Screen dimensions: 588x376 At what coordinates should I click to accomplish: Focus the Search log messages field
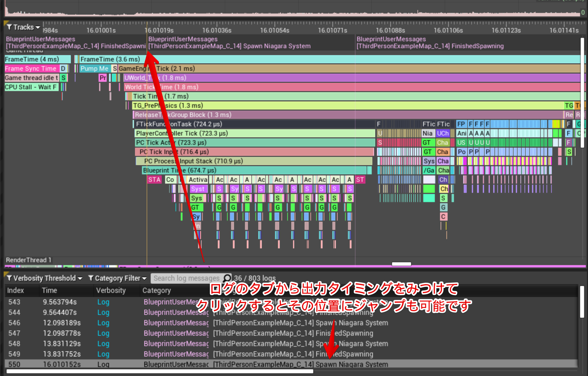point(185,278)
